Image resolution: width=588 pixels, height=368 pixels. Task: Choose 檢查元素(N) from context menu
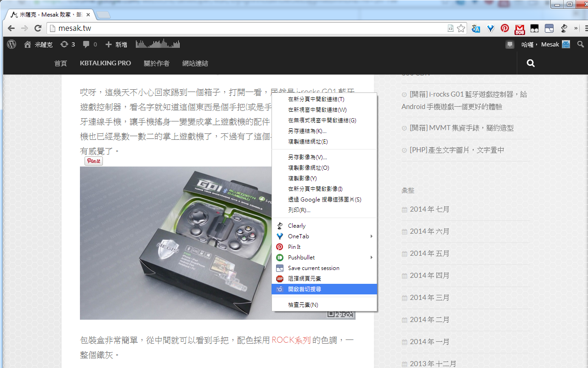324,305
